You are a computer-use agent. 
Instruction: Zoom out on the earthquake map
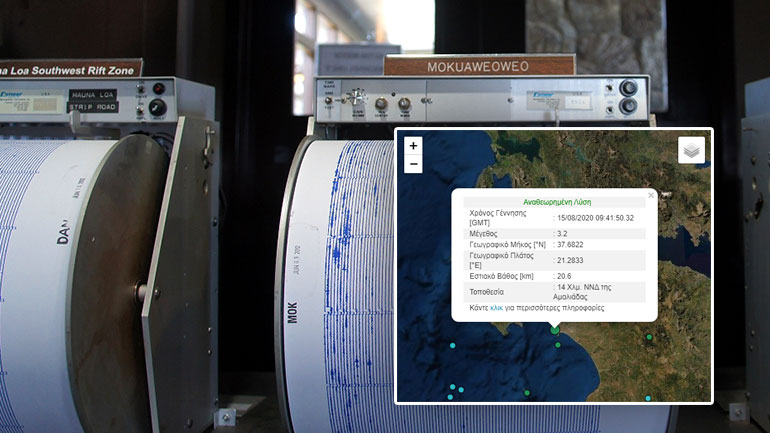coord(414,163)
